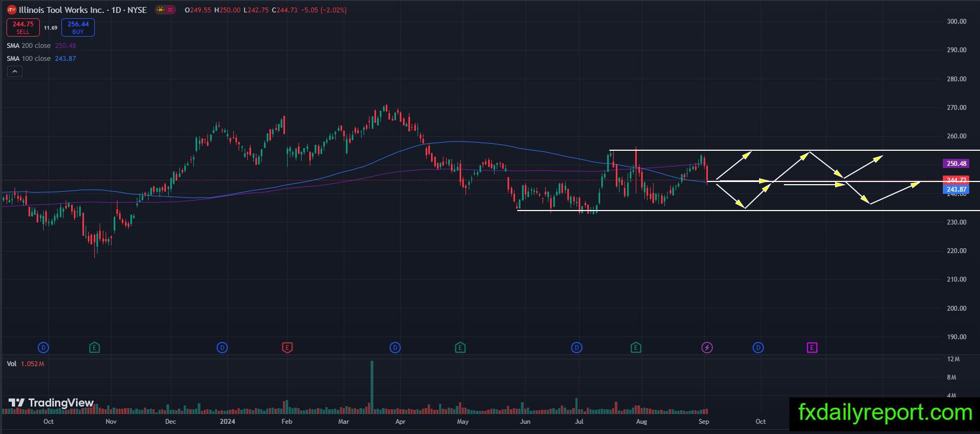Click the Dec label on the time axis
The height and width of the screenshot is (434, 980).
170,422
